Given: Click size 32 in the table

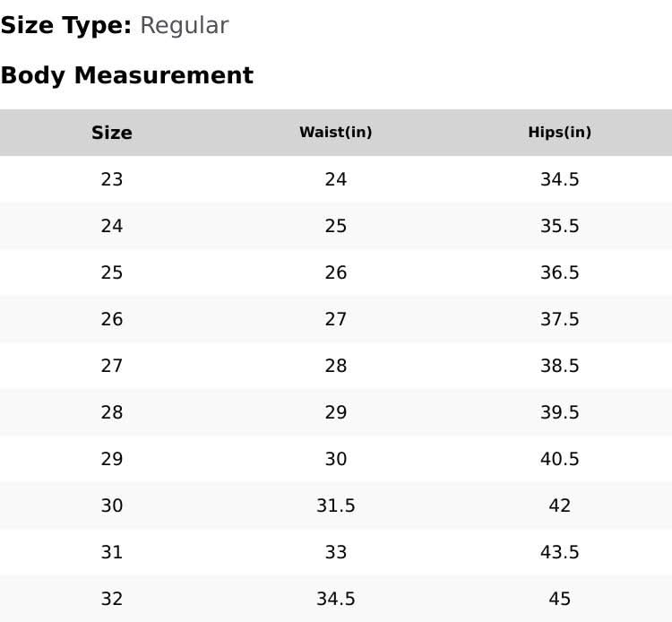Looking at the screenshot, I should (111, 599).
